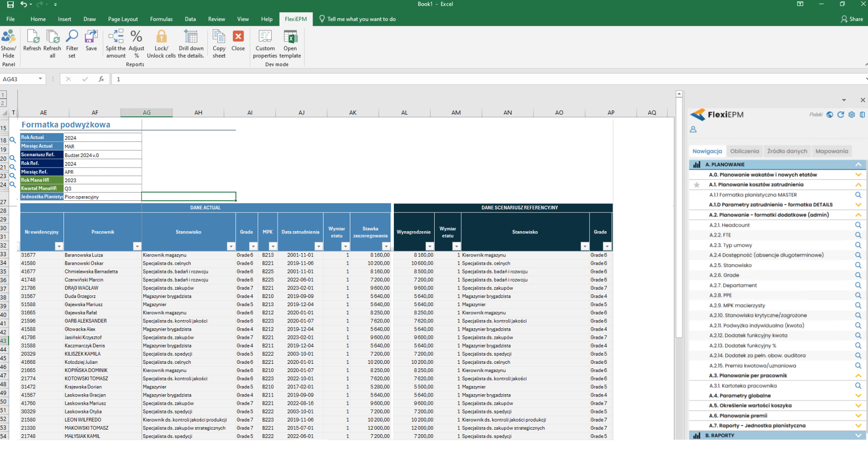Collapse the A. PLANOWANIE section

tap(858, 164)
